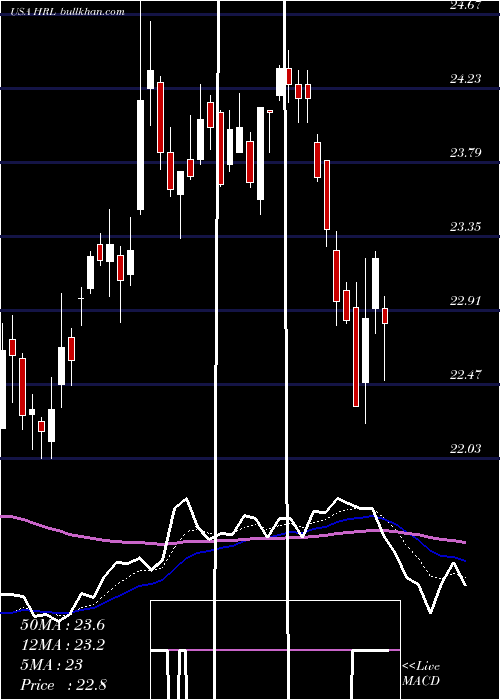Select the 24.67 price axis label
Image resolution: width=500 pixels, height=700 pixels.
(x=465, y=5)
